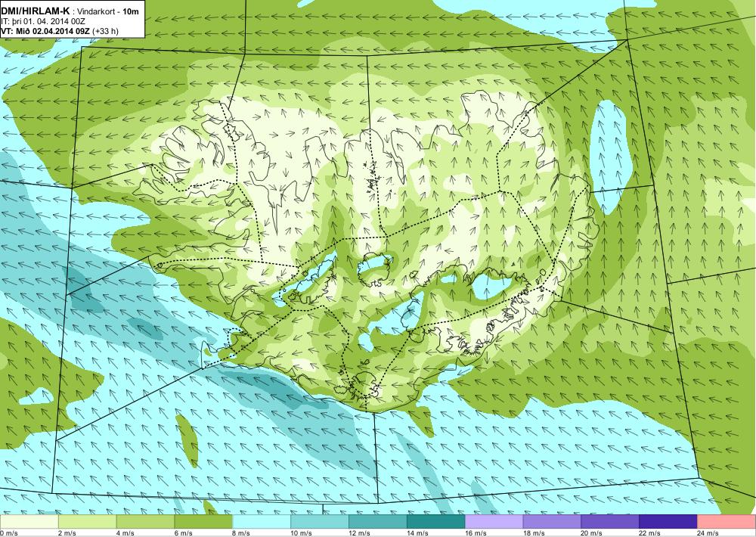Screen dimensions: 756x537
Task: Select the '(+33 h)' forecast offset text
Action: (105, 31)
